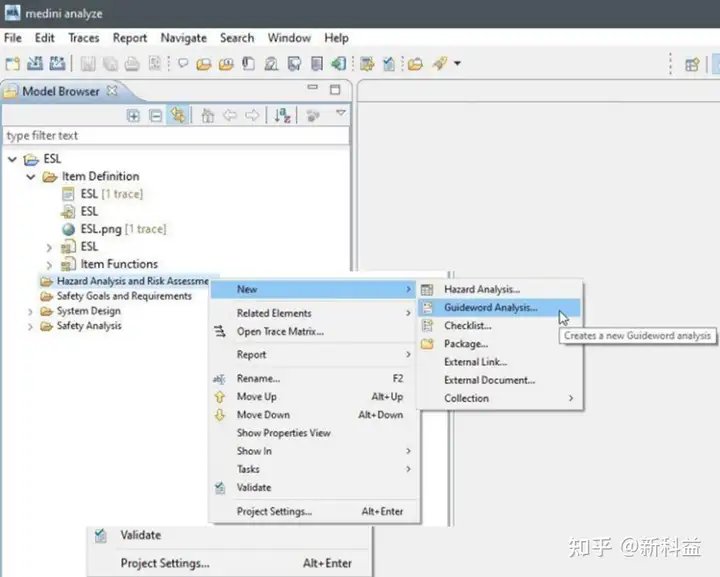
Task: Collapse the Item Definition folder
Action: [x=31, y=177]
